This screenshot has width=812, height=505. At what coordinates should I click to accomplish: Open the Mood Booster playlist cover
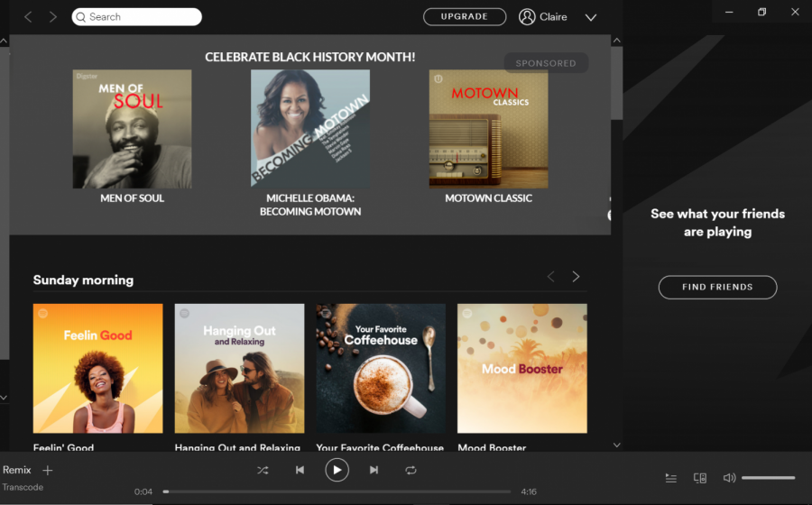click(x=522, y=369)
